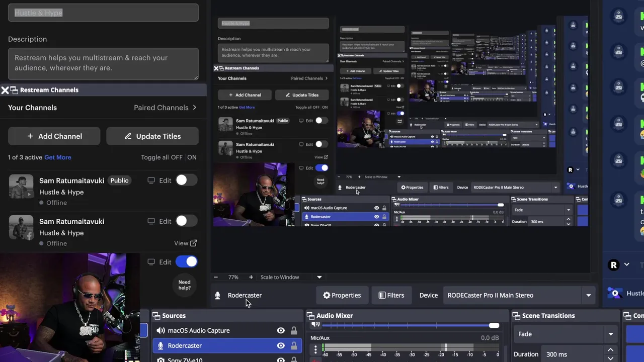Open the Mic/Aux three-dot menu
The image size is (644, 362).
(315, 349)
